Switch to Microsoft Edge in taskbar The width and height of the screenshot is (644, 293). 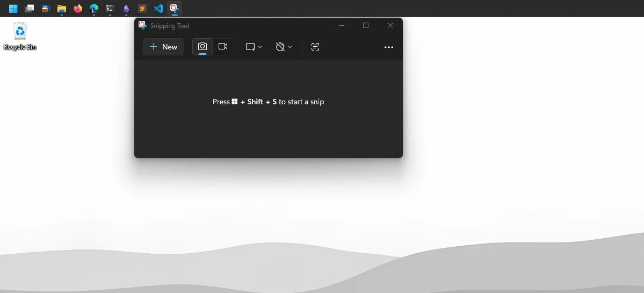(x=93, y=9)
